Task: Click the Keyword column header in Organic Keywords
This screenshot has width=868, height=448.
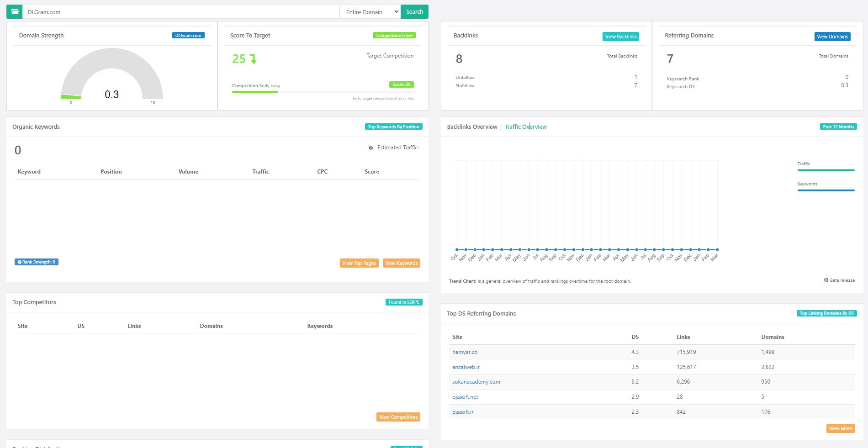Action: (29, 172)
